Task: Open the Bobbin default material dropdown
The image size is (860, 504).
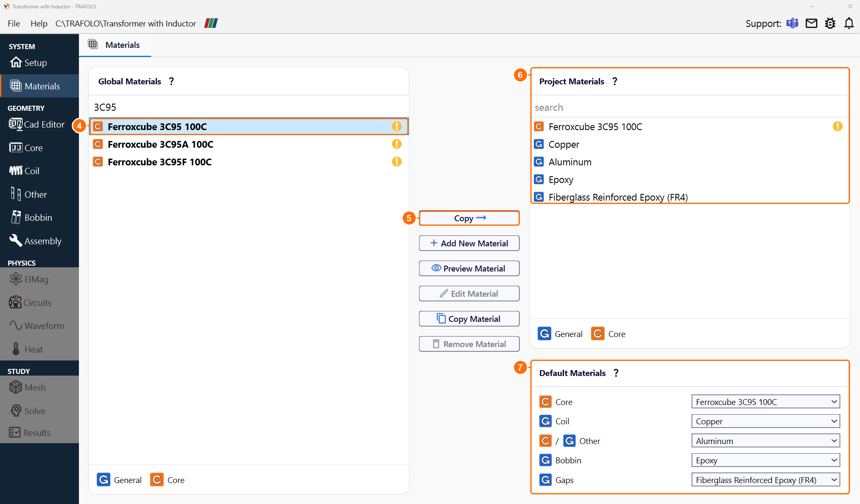Action: pyautogui.click(x=766, y=460)
